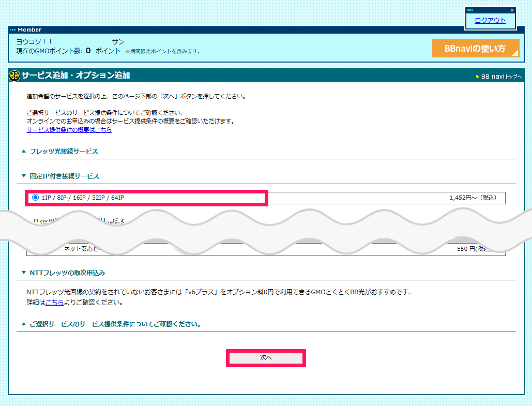Open the BBnaviの使い方 guide button
Image resolution: width=532 pixels, height=406 pixels.
(475, 48)
